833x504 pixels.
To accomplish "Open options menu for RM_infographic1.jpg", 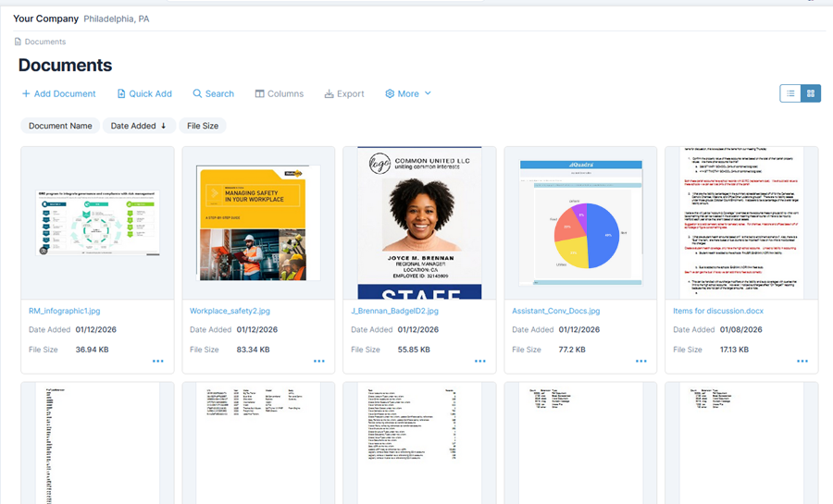I will (x=157, y=361).
